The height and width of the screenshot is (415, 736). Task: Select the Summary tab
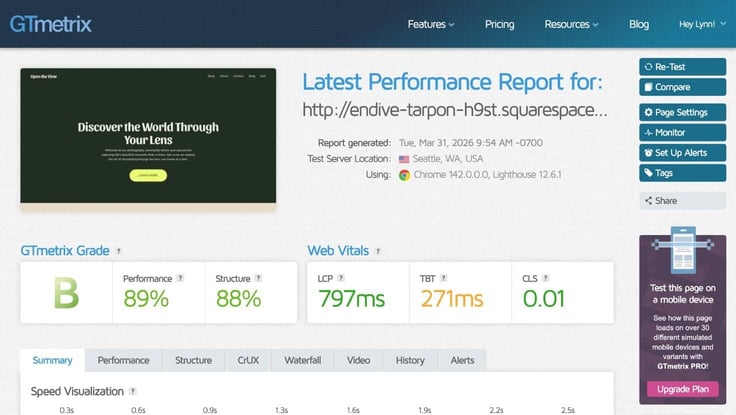tap(53, 360)
